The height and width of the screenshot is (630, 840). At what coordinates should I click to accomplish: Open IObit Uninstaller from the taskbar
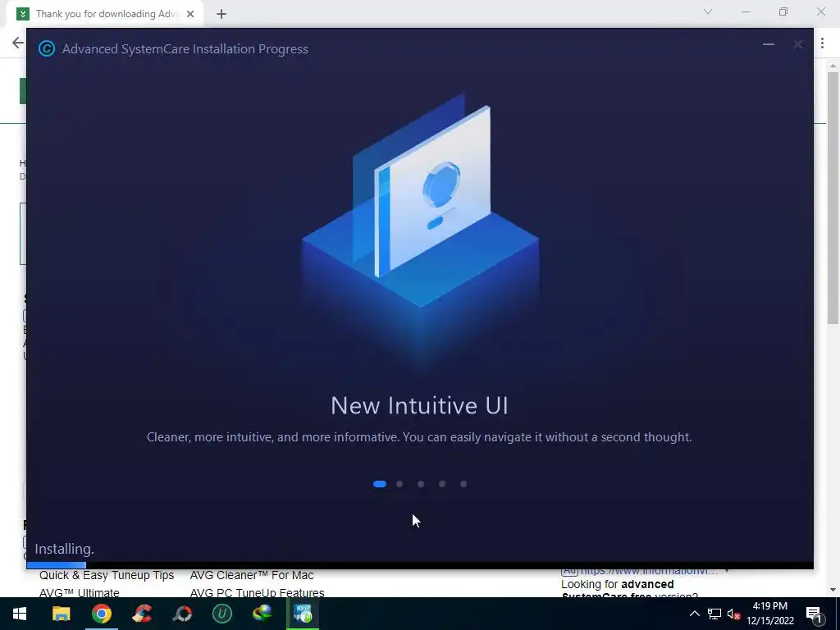tap(222, 614)
